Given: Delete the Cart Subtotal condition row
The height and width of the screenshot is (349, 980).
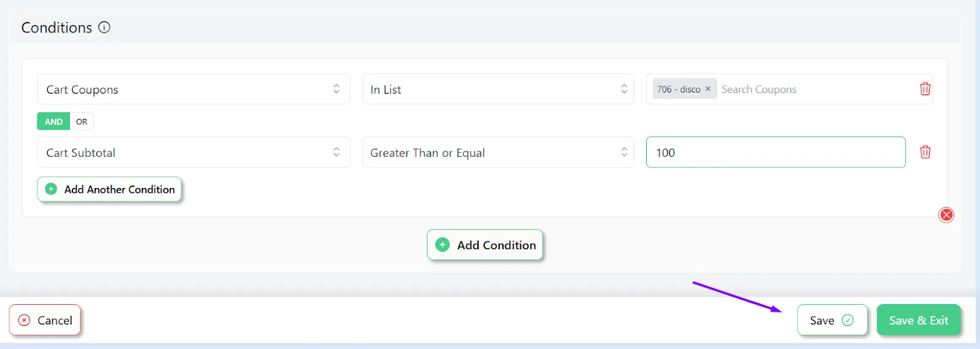Looking at the screenshot, I should click(x=925, y=152).
